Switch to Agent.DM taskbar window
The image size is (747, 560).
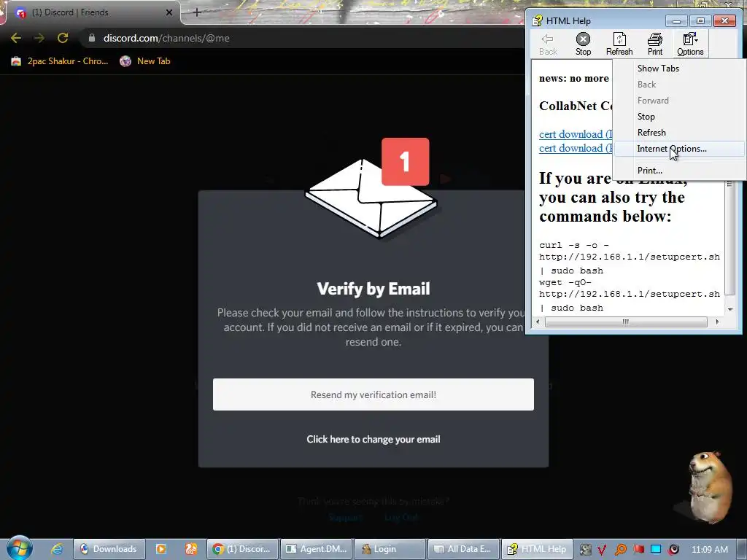(x=317, y=549)
